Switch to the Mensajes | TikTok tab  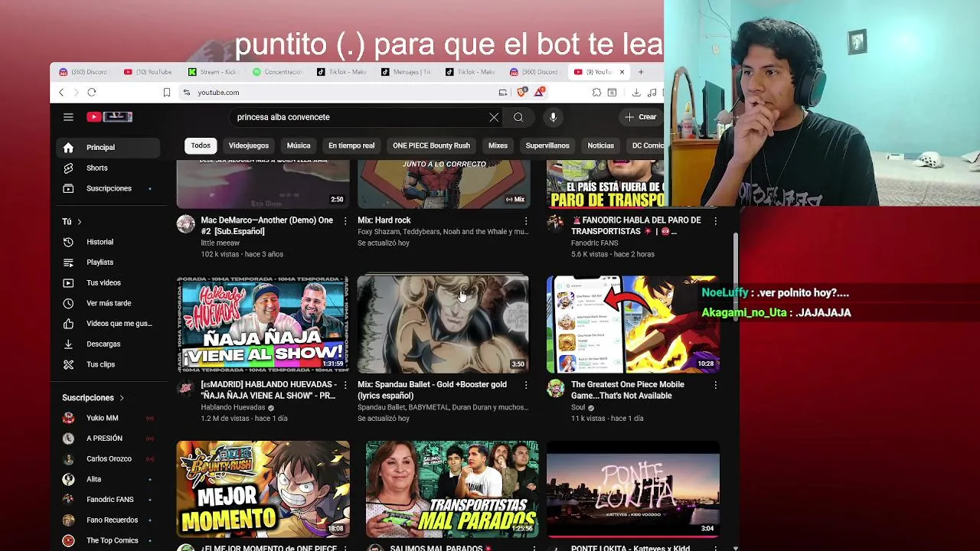tap(406, 72)
